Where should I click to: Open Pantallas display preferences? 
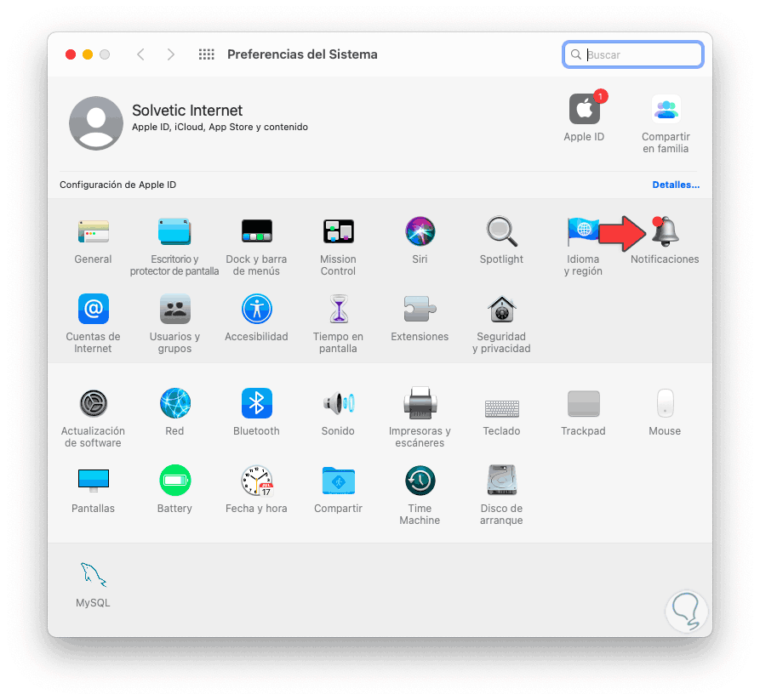[93, 481]
